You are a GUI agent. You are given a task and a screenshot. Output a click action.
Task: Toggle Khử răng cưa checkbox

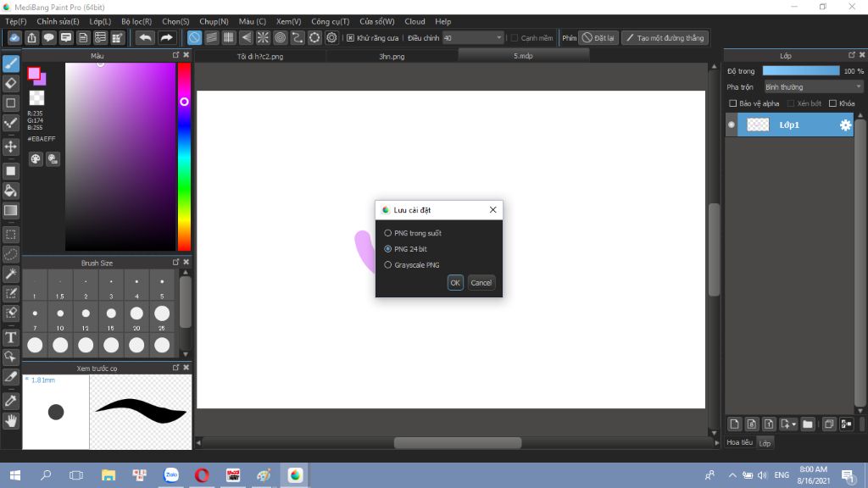(x=350, y=37)
